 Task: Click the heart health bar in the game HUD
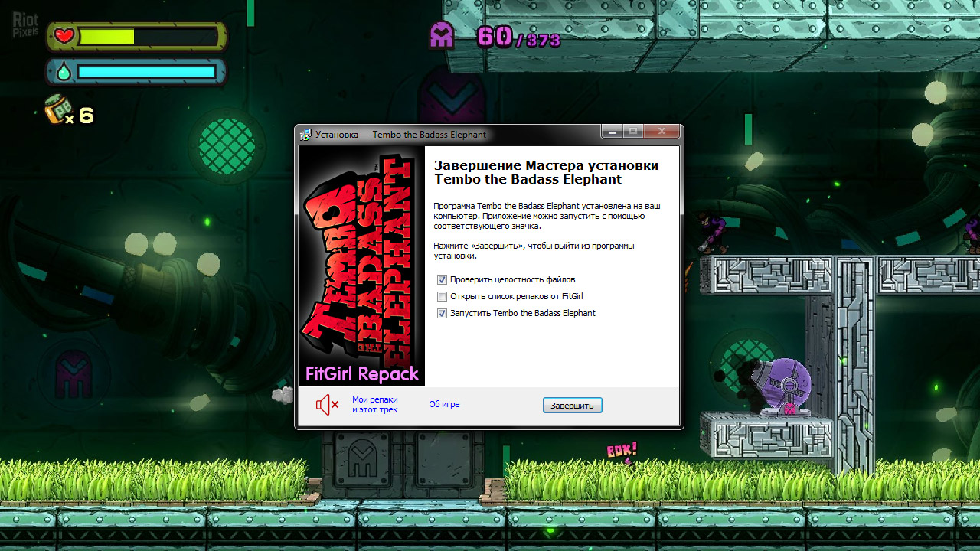click(x=137, y=36)
